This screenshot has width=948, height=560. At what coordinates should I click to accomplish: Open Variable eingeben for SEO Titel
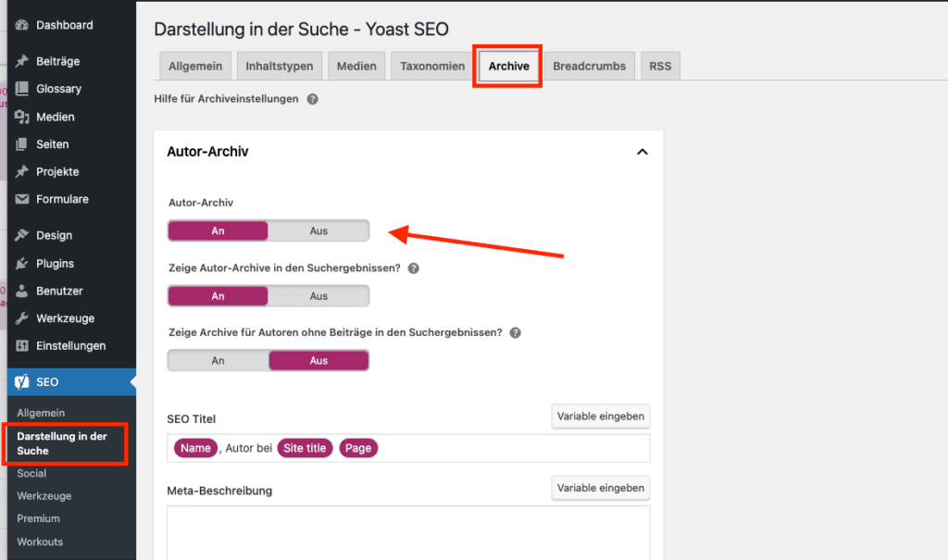600,416
